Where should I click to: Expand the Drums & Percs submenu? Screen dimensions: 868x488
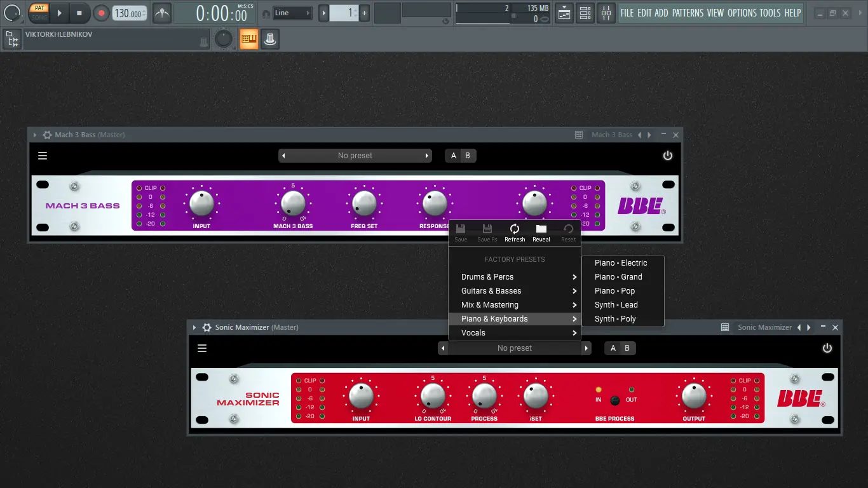[x=515, y=277]
